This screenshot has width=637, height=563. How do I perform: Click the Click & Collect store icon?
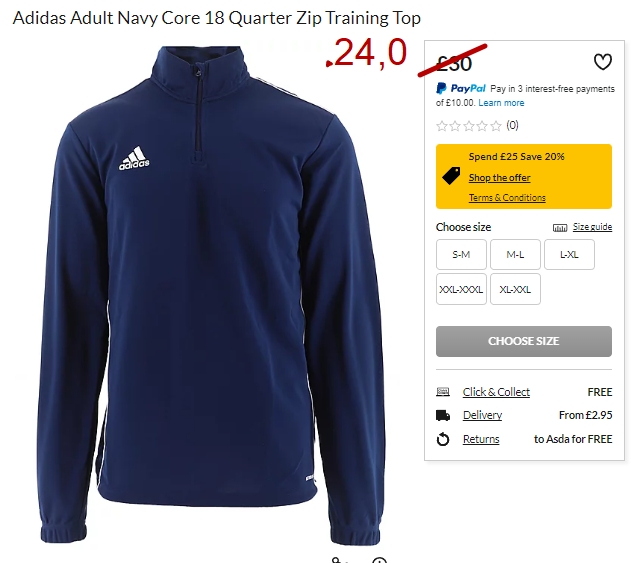[442, 392]
